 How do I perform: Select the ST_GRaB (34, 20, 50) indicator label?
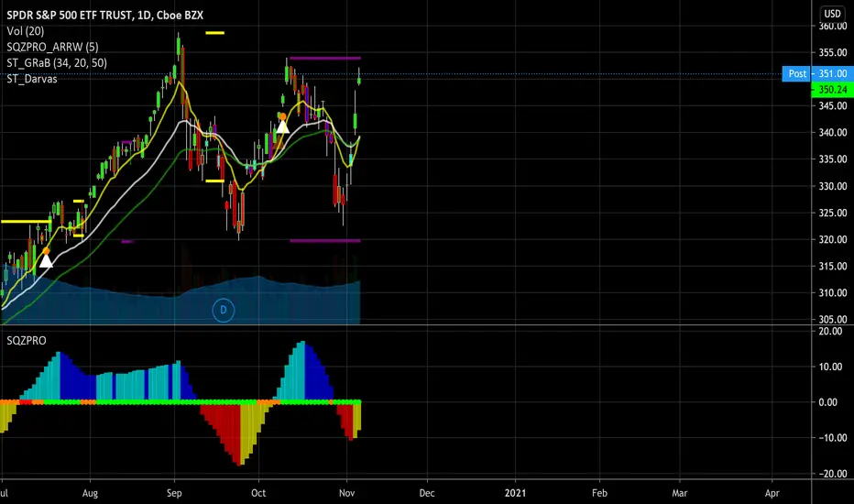click(57, 62)
